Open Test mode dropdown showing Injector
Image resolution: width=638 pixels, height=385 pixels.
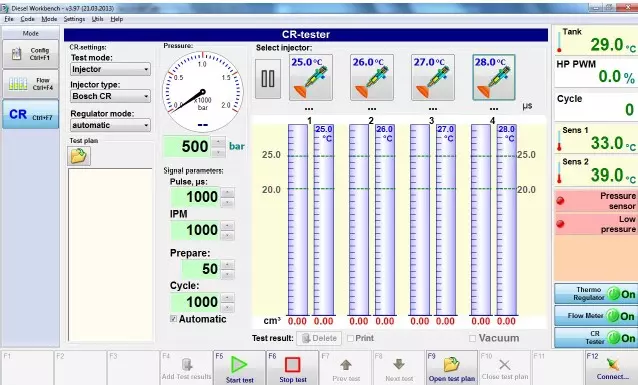point(110,69)
